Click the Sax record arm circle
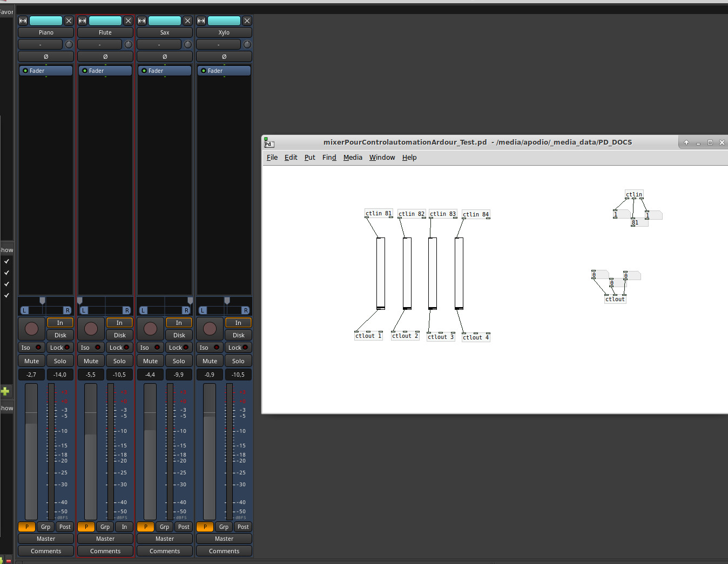Image resolution: width=728 pixels, height=564 pixels. click(150, 328)
